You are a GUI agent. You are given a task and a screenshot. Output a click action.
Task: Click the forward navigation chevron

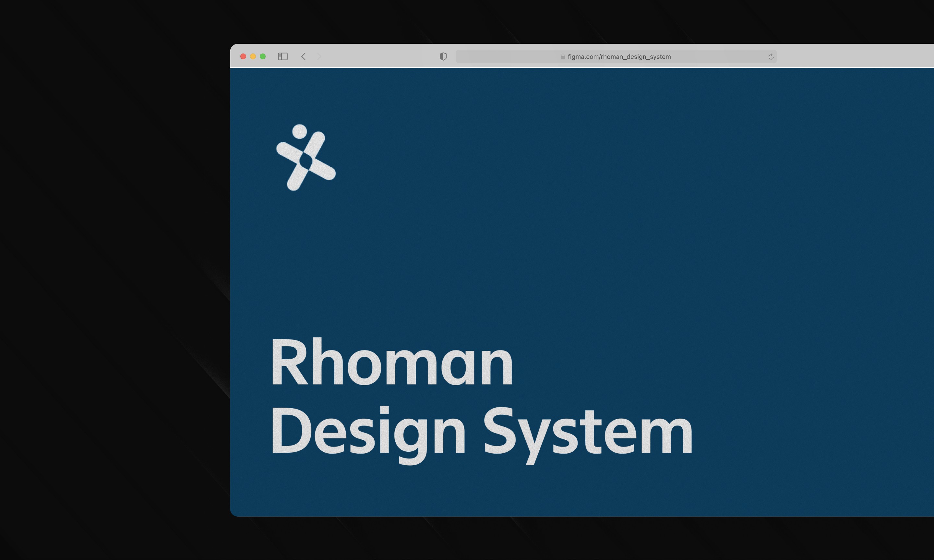(319, 57)
